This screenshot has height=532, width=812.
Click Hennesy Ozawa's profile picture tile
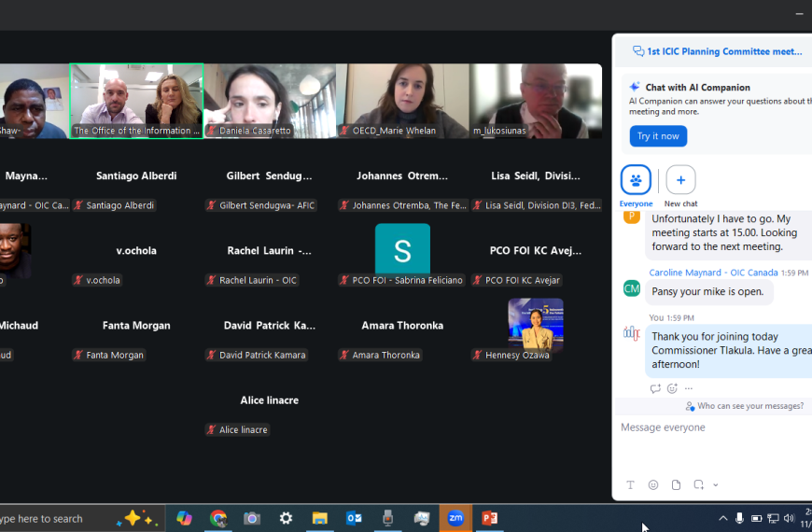(x=535, y=324)
